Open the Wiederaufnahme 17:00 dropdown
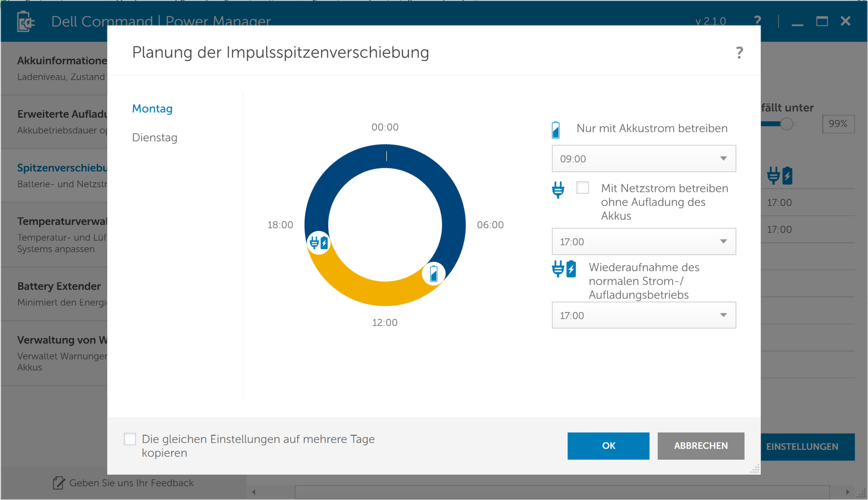The width and height of the screenshot is (868, 500). point(644,315)
